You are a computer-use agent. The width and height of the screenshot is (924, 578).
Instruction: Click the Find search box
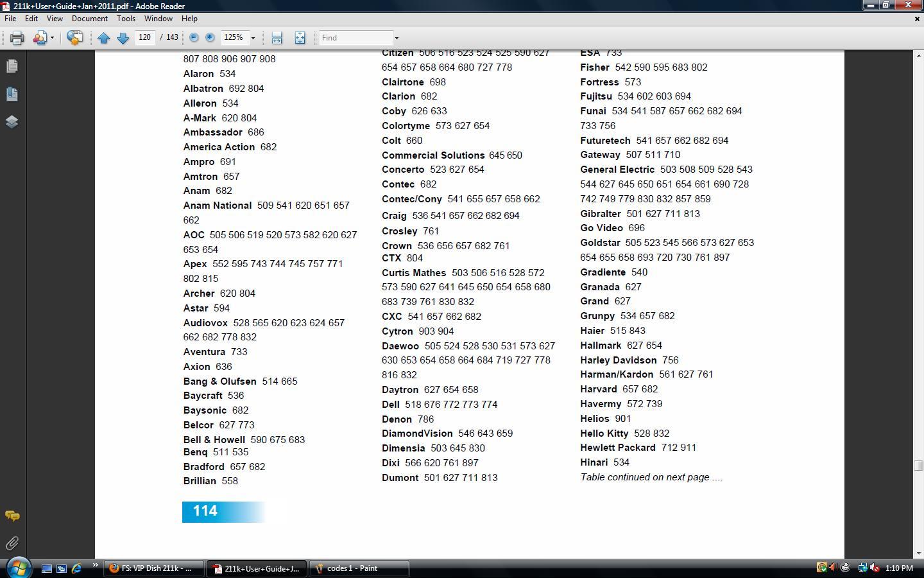[x=356, y=38]
